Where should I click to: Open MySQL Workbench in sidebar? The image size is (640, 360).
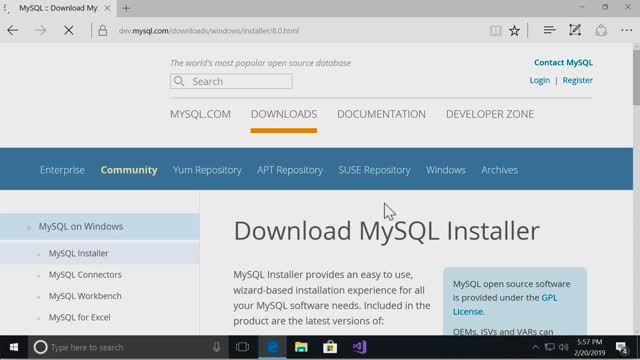tap(85, 296)
